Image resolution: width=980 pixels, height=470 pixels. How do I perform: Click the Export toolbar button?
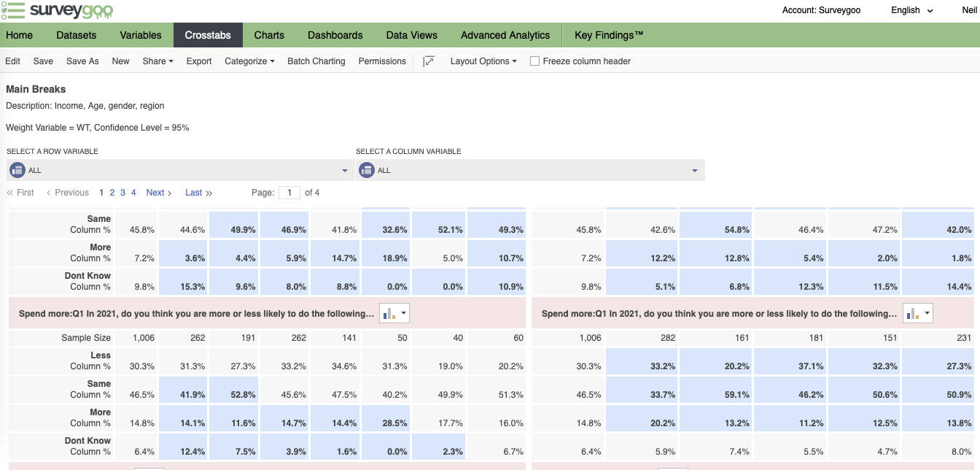pos(199,61)
